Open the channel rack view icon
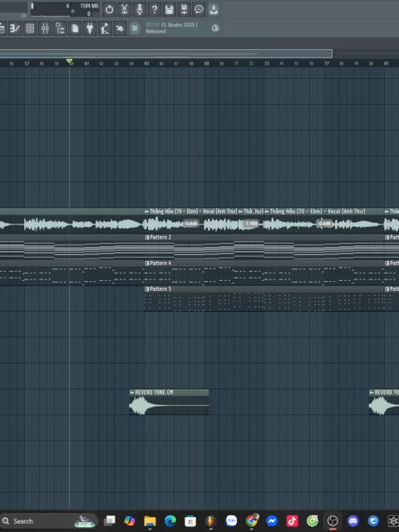 tap(30, 28)
